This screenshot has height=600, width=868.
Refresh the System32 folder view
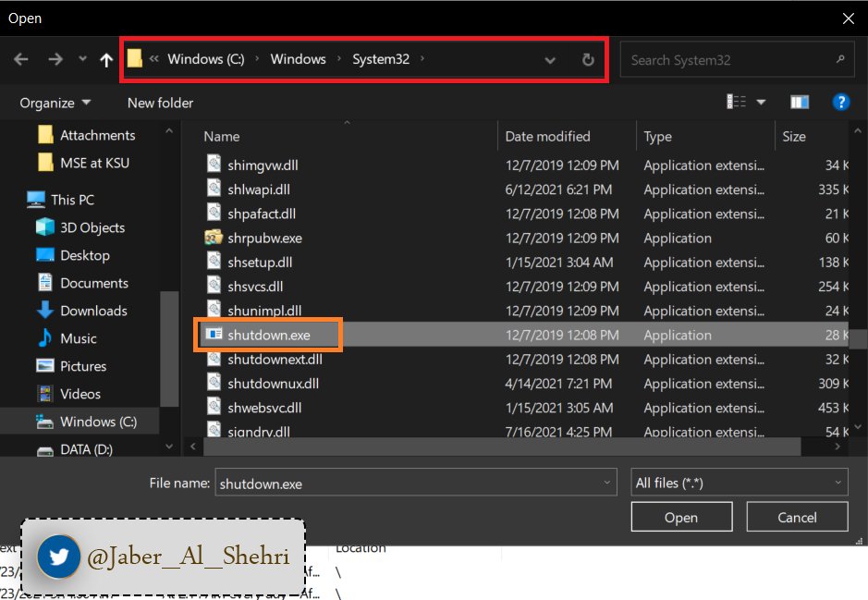click(588, 60)
